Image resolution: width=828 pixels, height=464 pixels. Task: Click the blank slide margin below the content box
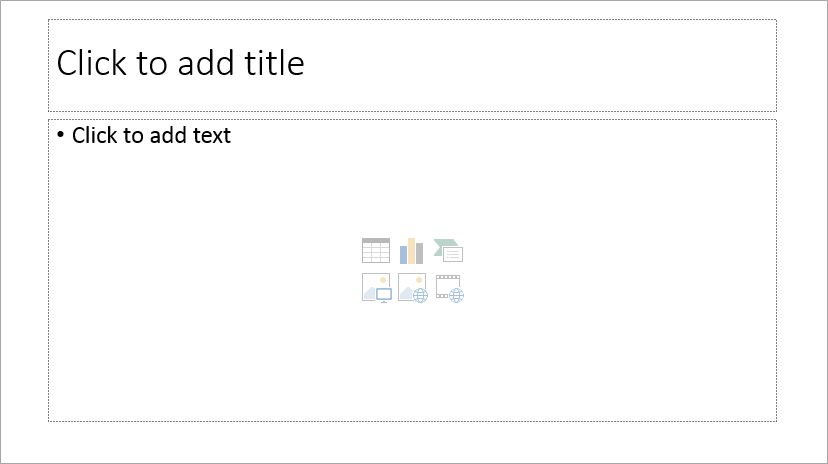tap(412, 442)
